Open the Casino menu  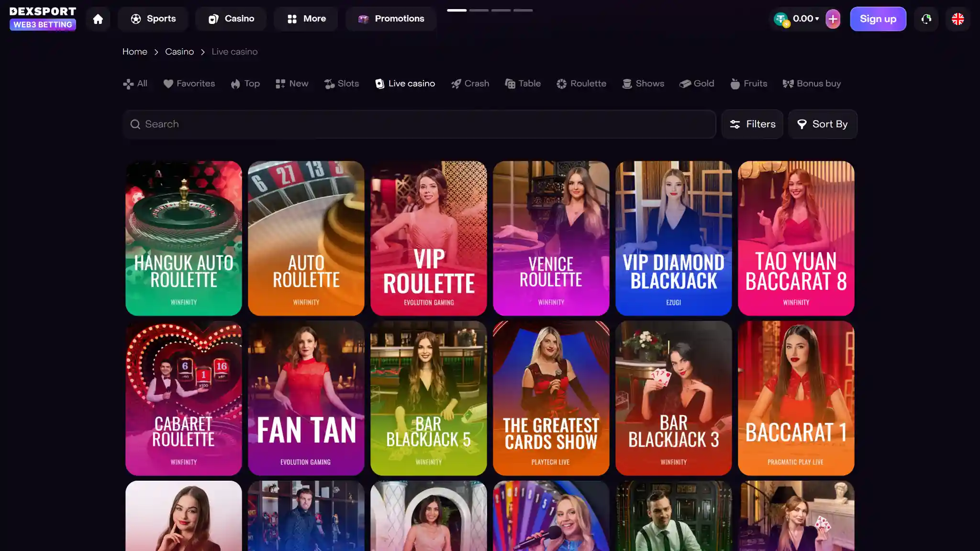tap(231, 19)
